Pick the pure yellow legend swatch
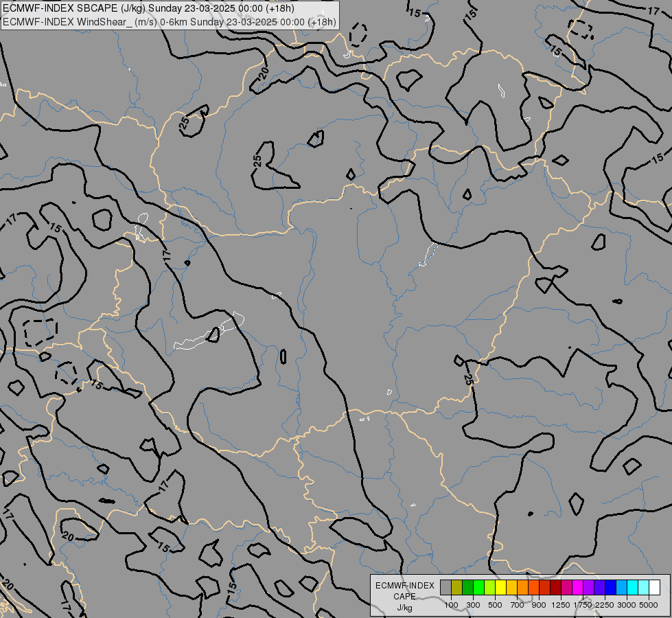Image resolution: width=672 pixels, height=618 pixels. click(x=500, y=587)
